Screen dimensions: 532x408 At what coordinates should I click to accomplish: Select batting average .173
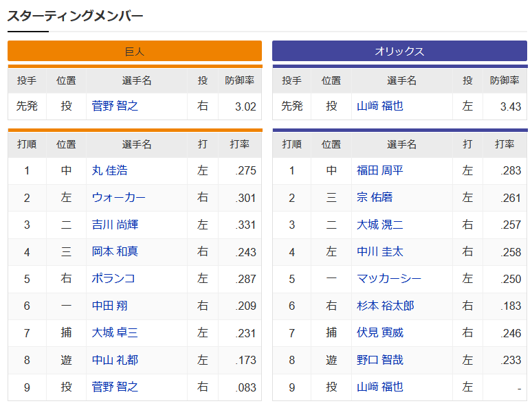[245, 360]
